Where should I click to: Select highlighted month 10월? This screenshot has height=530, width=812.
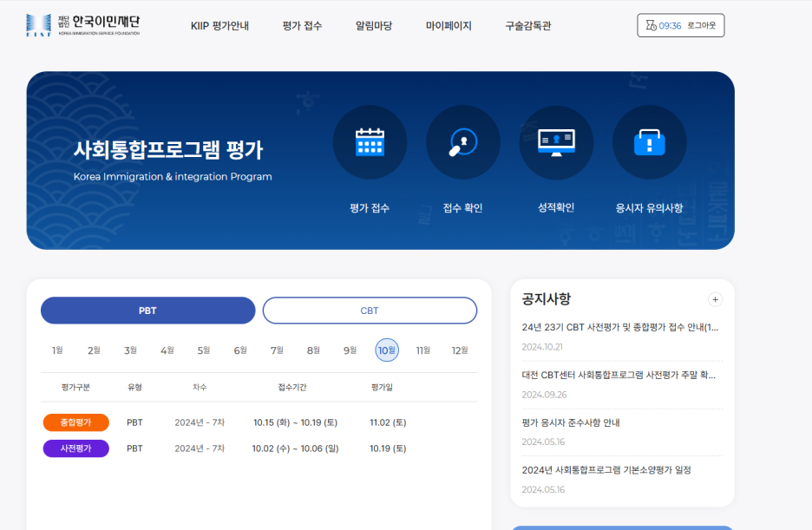coord(387,350)
